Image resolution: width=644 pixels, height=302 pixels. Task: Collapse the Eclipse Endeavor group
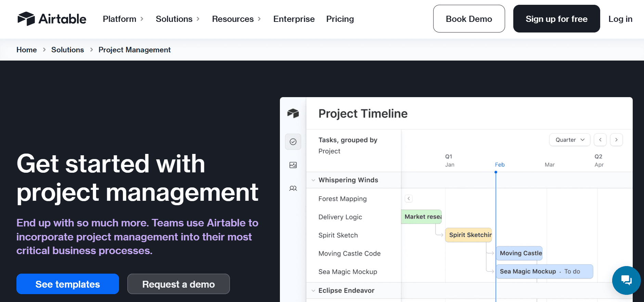pyautogui.click(x=313, y=291)
